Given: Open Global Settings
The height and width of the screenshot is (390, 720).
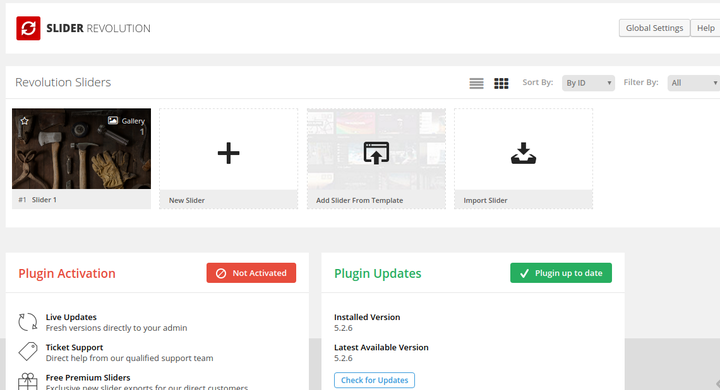Looking at the screenshot, I should point(654,28).
